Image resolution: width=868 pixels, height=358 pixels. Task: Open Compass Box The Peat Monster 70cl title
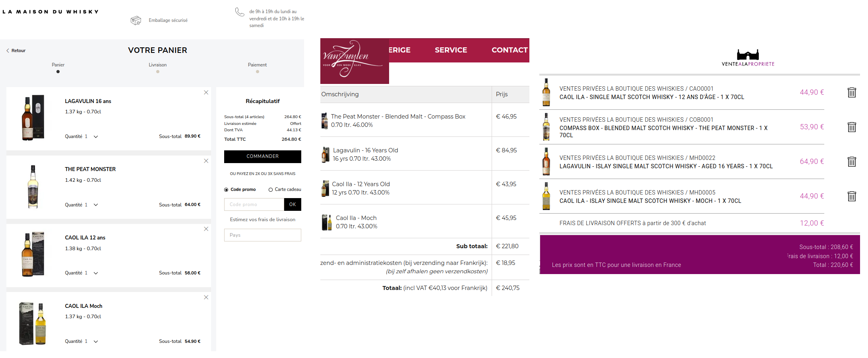(x=664, y=132)
